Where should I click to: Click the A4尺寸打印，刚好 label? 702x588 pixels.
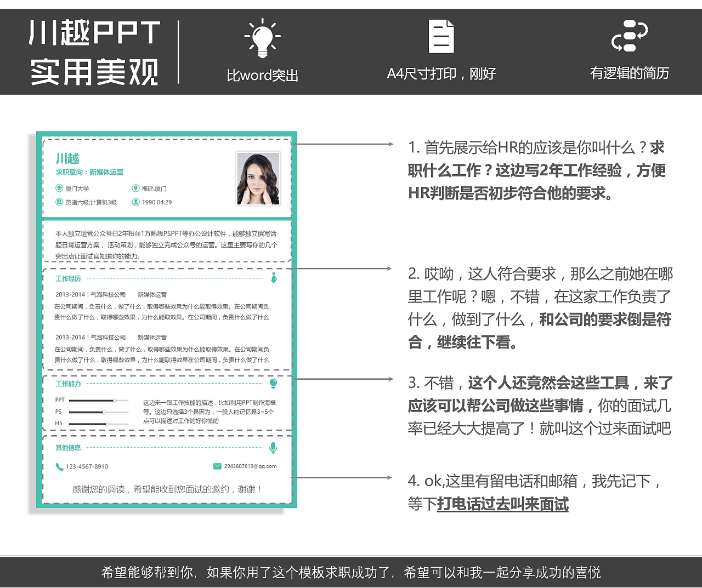tap(441, 73)
